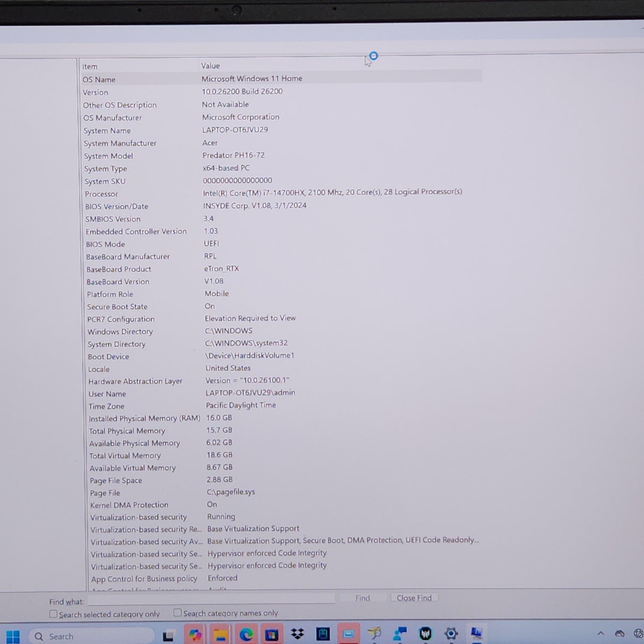
Task: Open Microsoft Store from the taskbar
Action: click(x=271, y=634)
